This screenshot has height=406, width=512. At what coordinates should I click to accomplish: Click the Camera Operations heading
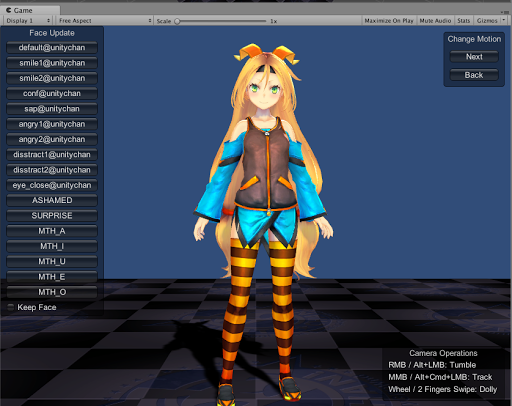click(x=443, y=353)
